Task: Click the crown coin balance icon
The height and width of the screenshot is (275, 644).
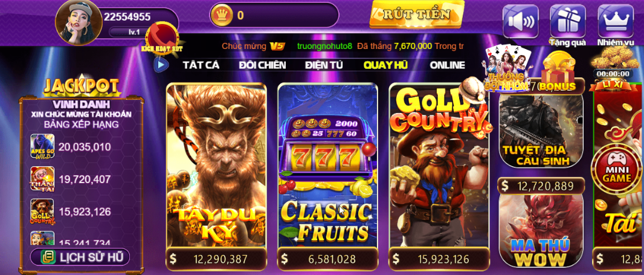Action: tap(221, 15)
